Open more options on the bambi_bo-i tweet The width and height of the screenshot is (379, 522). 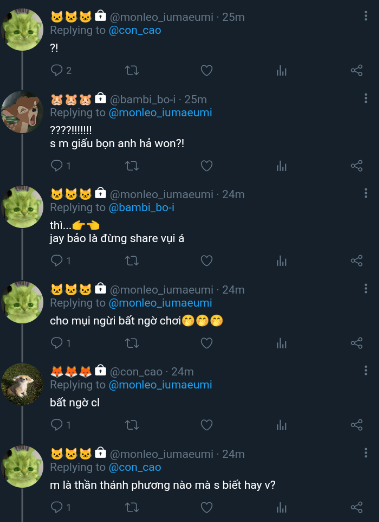[x=366, y=98]
